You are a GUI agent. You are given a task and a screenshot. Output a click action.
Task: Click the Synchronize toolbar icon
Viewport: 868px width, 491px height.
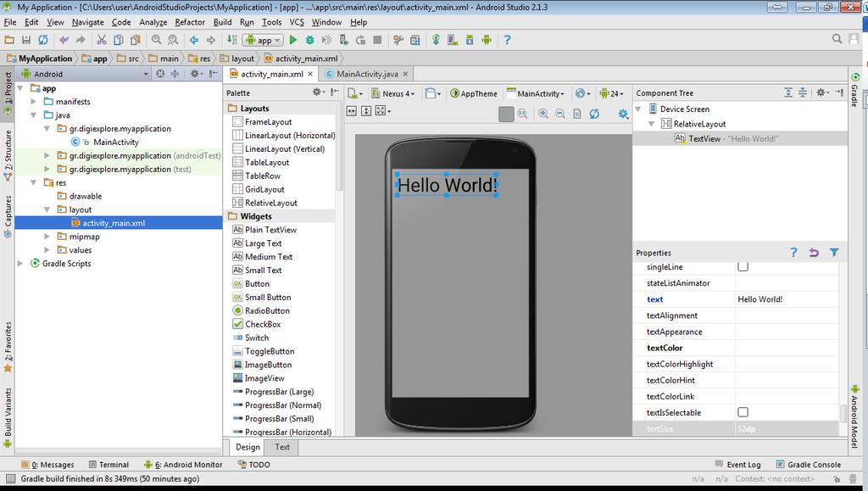point(42,40)
